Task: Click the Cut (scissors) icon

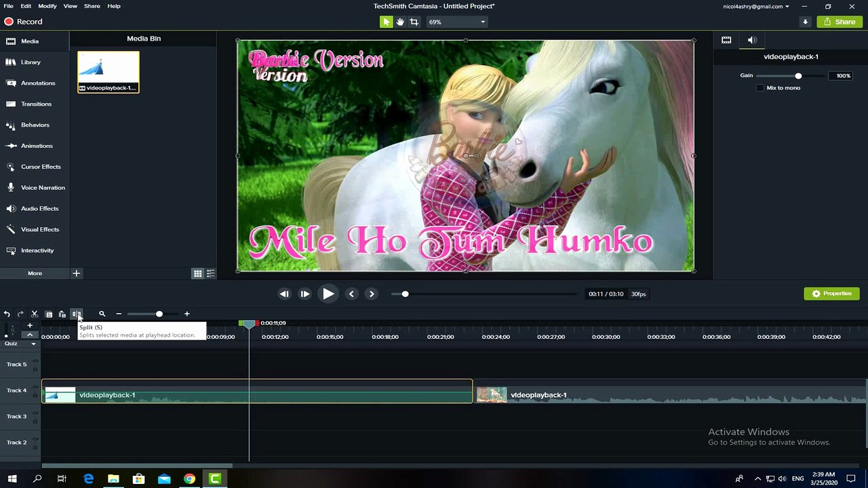Action: click(x=35, y=314)
